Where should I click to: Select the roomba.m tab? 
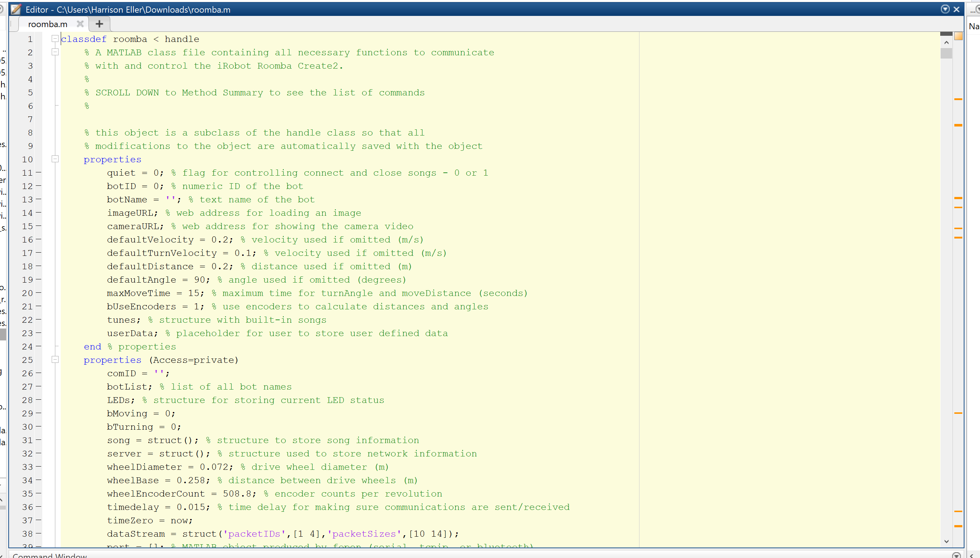tap(48, 24)
